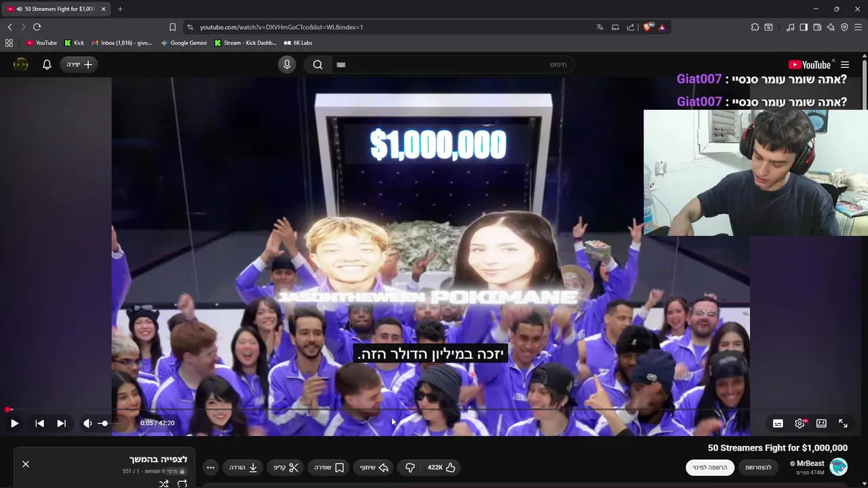The width and height of the screenshot is (868, 488).
Task: Open the bookmarks apps grid icon
Action: pos(9,43)
